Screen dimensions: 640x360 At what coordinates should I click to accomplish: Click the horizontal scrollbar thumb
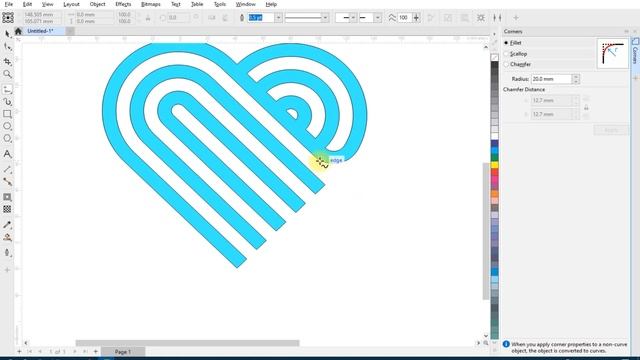click(187, 343)
